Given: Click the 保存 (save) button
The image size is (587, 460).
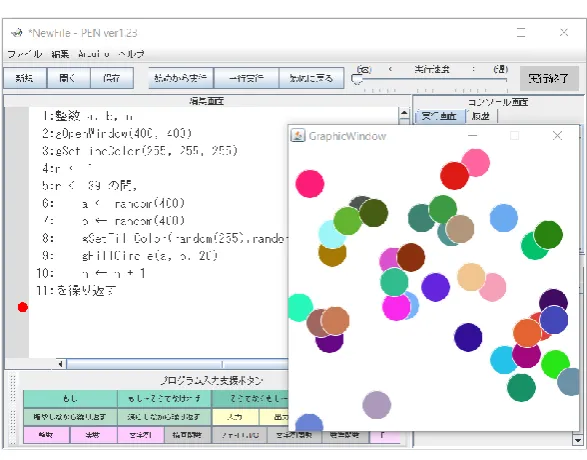Looking at the screenshot, I should coord(112,78).
